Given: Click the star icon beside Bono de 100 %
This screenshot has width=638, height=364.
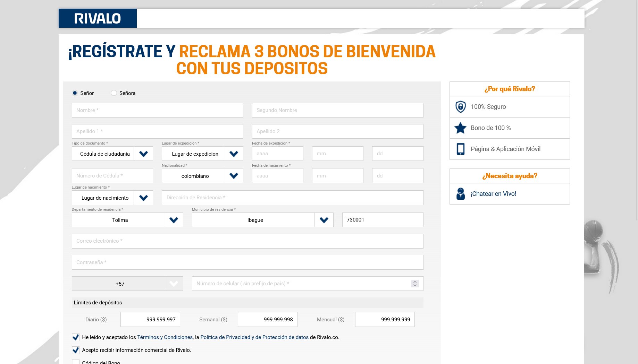Looking at the screenshot, I should (460, 128).
